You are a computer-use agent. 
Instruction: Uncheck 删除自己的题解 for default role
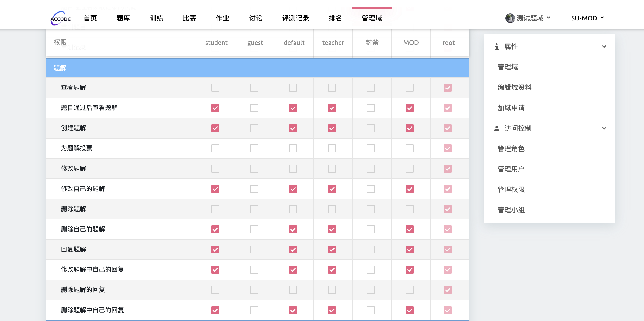pyautogui.click(x=293, y=229)
